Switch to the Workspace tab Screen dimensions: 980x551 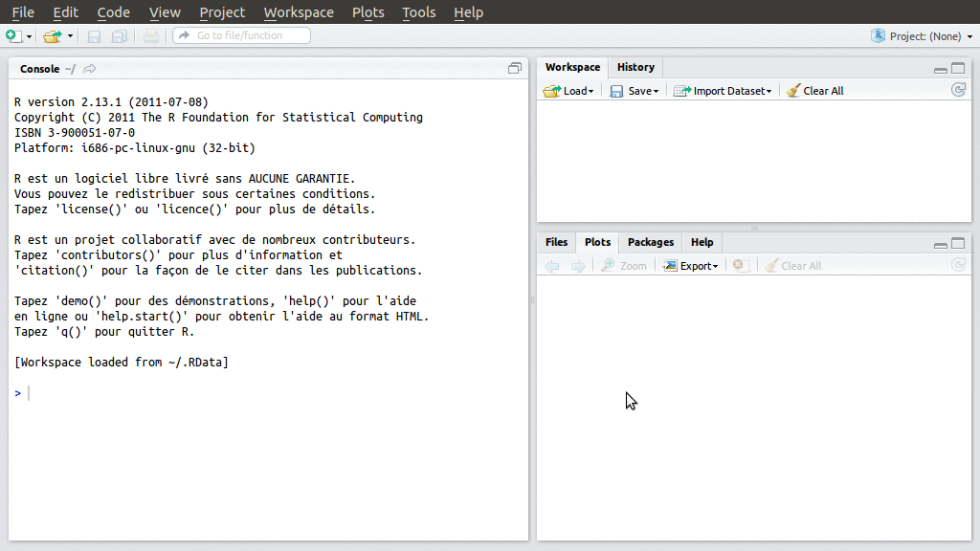point(572,67)
